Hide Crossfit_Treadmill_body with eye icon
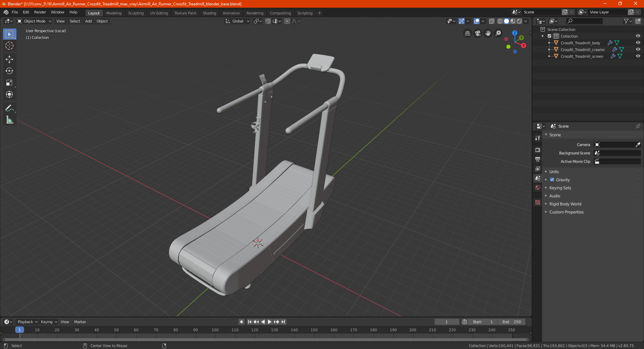The width and height of the screenshot is (644, 349). point(638,43)
